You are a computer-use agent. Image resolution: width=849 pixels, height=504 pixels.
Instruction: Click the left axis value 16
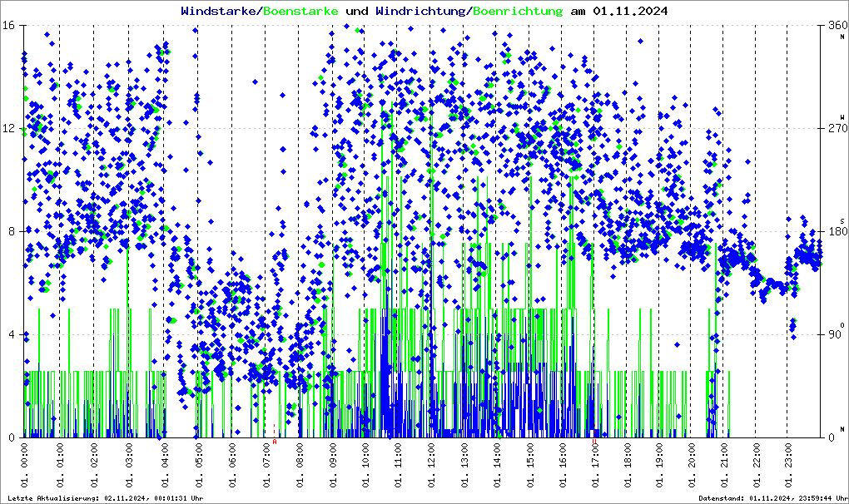point(10,25)
